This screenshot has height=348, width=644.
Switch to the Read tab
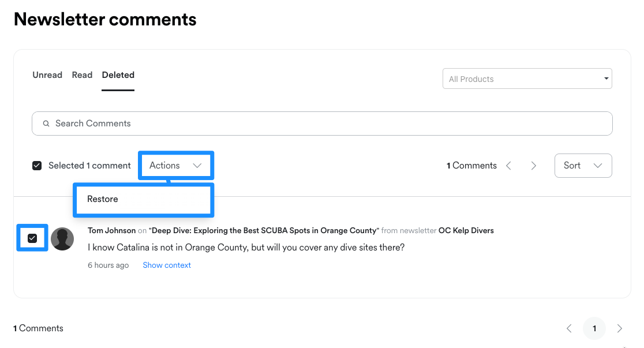pyautogui.click(x=82, y=75)
